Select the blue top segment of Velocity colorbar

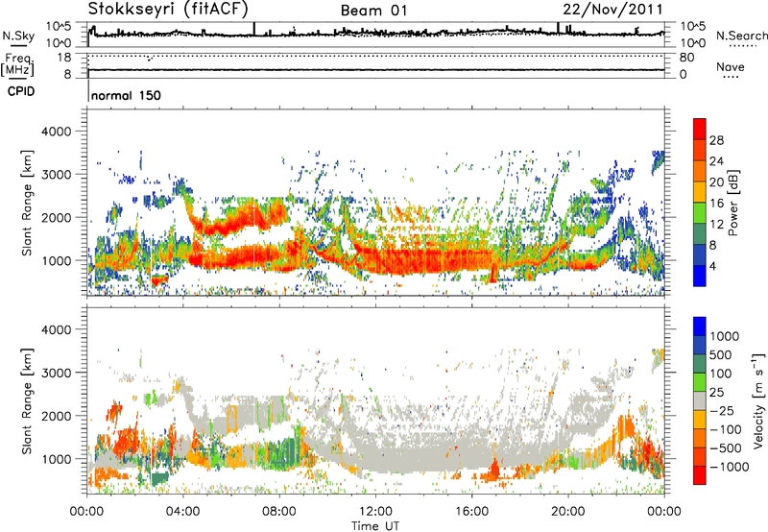700,326
